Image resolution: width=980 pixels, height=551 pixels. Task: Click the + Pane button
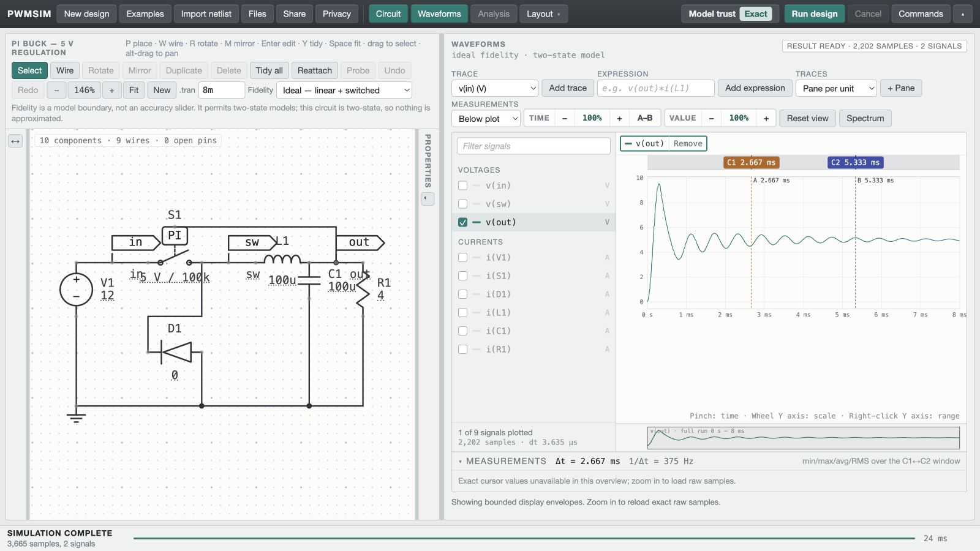(x=901, y=88)
